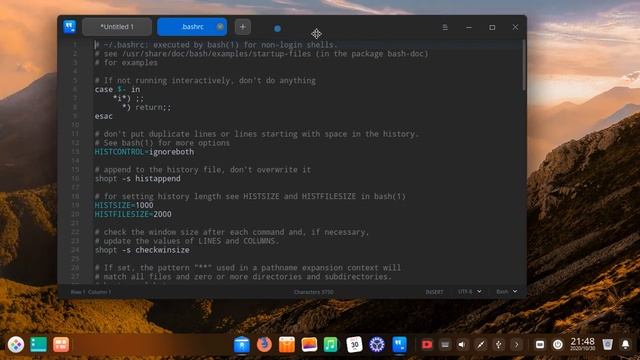Click the show desktop tray icon
The height and width of the screenshot is (360, 640).
(x=540, y=344)
